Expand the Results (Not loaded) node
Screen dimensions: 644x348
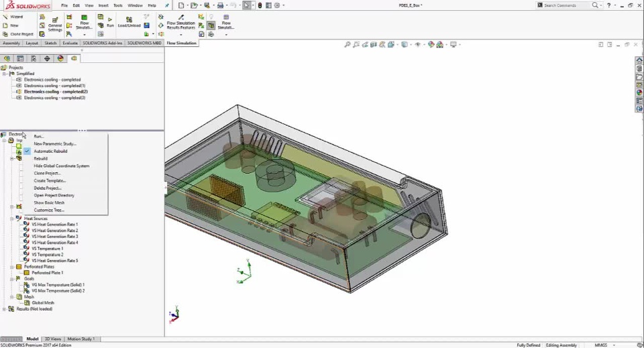click(x=4, y=309)
